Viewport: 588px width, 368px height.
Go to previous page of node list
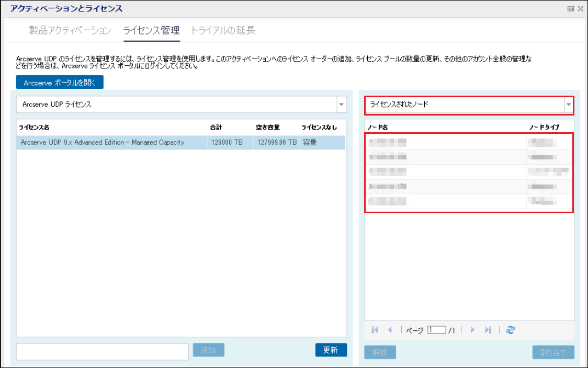(x=390, y=330)
